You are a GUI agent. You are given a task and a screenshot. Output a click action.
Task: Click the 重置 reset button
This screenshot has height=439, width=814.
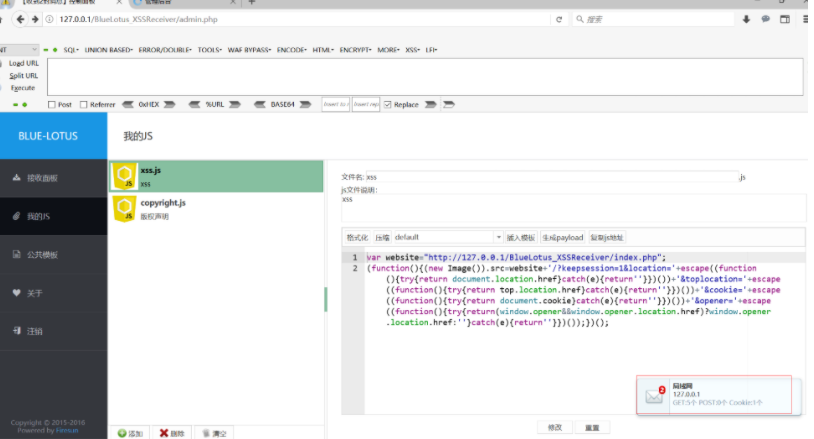[x=592, y=427]
